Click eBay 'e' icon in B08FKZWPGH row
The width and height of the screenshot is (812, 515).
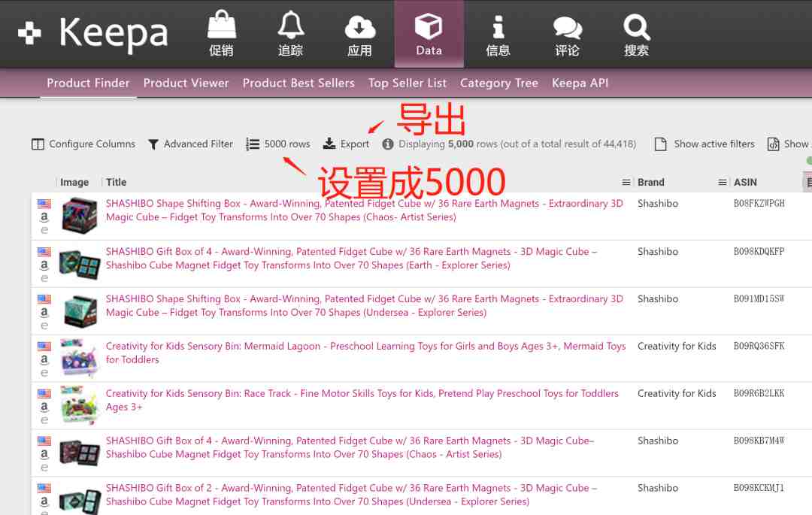click(44, 230)
